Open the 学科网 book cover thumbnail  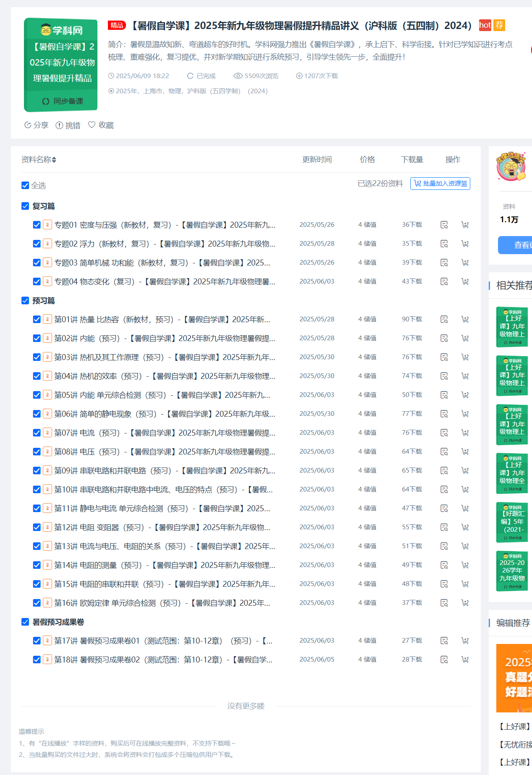61,65
